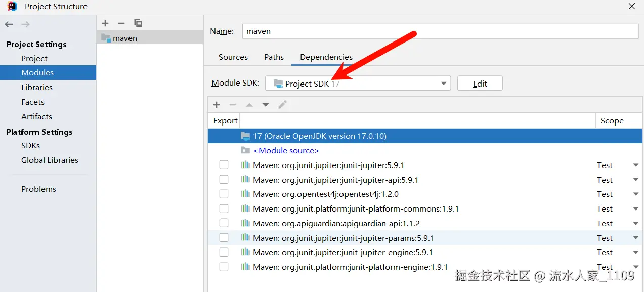Click the maven module folder icon
Image resolution: width=644 pixels, height=292 pixels.
(x=106, y=38)
